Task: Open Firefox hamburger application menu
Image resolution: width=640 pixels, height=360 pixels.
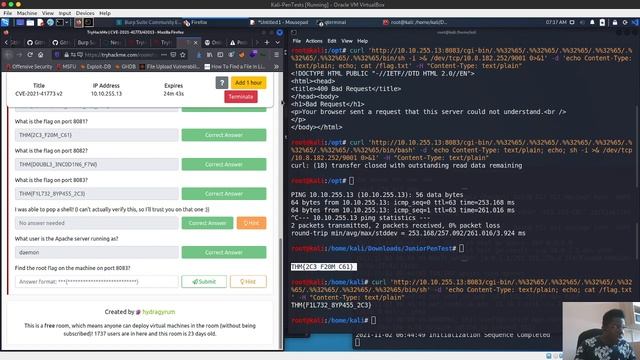Action: point(276,55)
